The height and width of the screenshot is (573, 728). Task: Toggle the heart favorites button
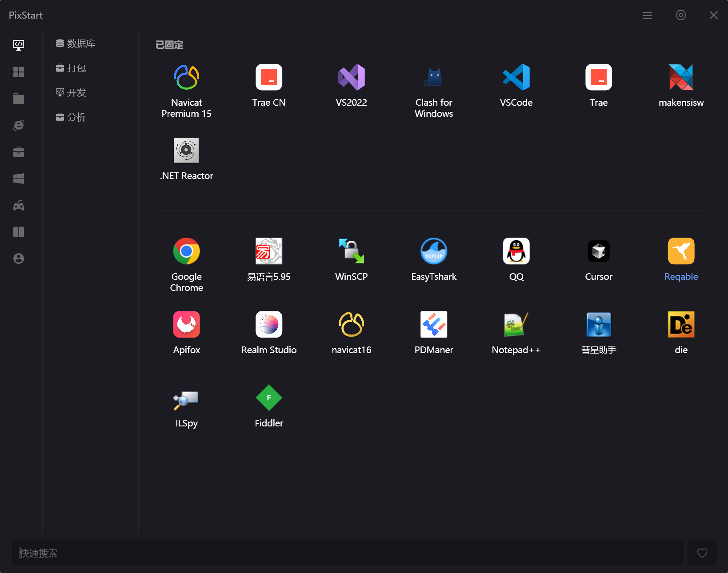pyautogui.click(x=702, y=553)
